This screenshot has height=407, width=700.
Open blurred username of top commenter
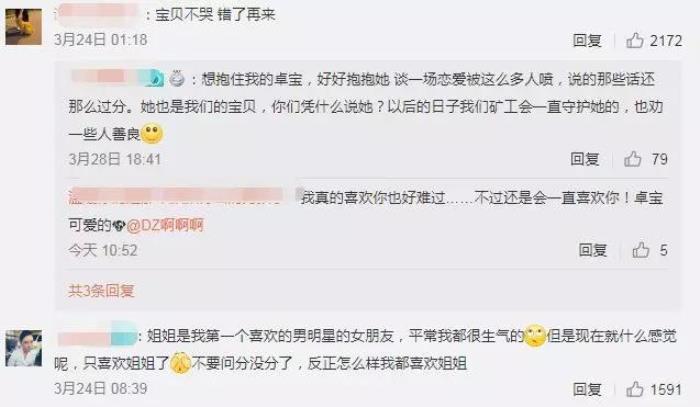98,14
